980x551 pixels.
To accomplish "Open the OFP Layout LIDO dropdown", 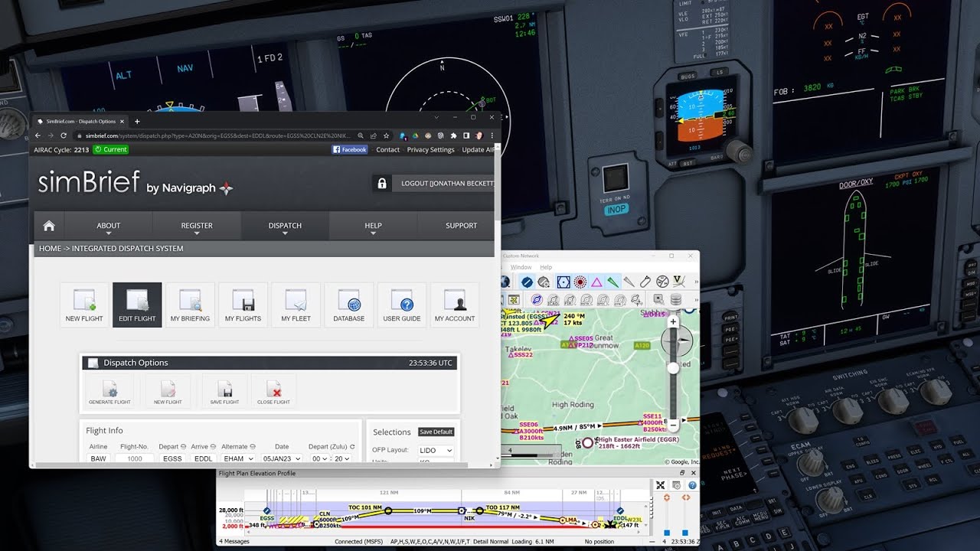I will click(x=436, y=450).
